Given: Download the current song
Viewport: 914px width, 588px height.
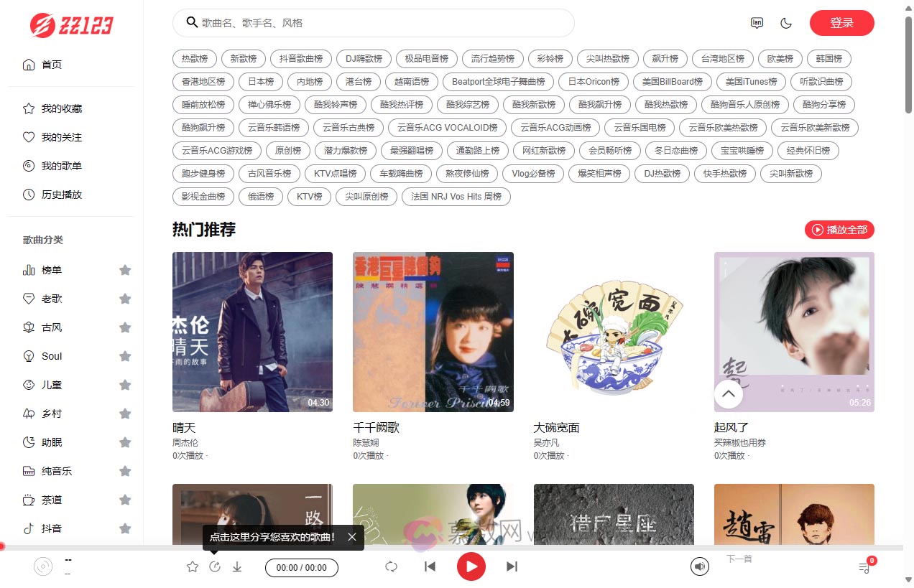Looking at the screenshot, I should [237, 567].
